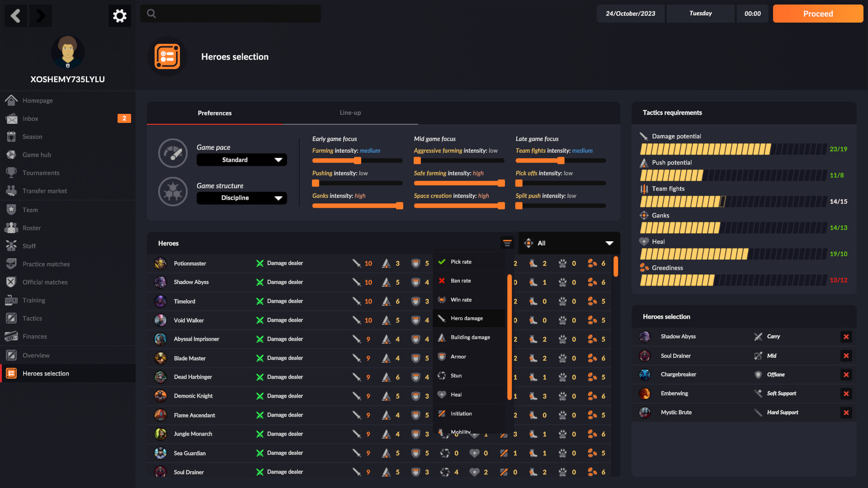
Task: Remove Mystic Brute from Heroes selection
Action: [847, 412]
